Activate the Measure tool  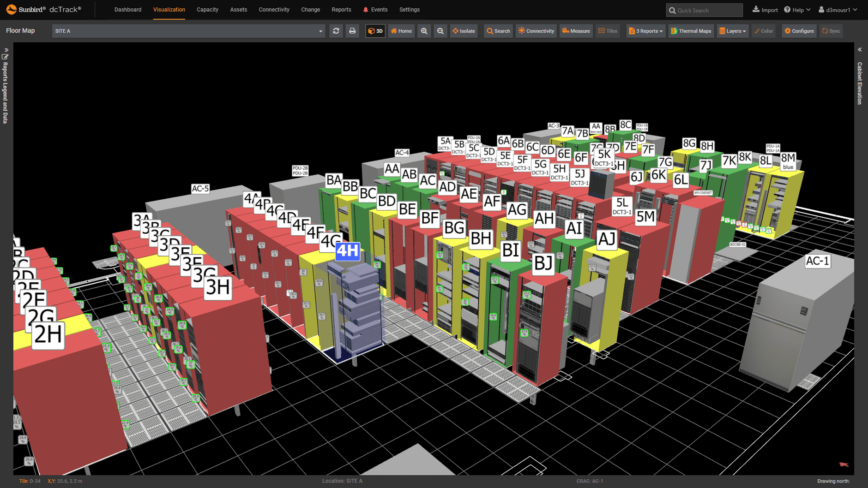click(576, 31)
